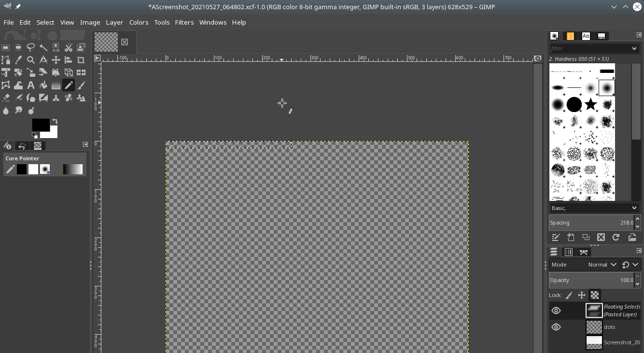Open the Basic brush tag dropdown
The image size is (644, 353).
tap(595, 208)
